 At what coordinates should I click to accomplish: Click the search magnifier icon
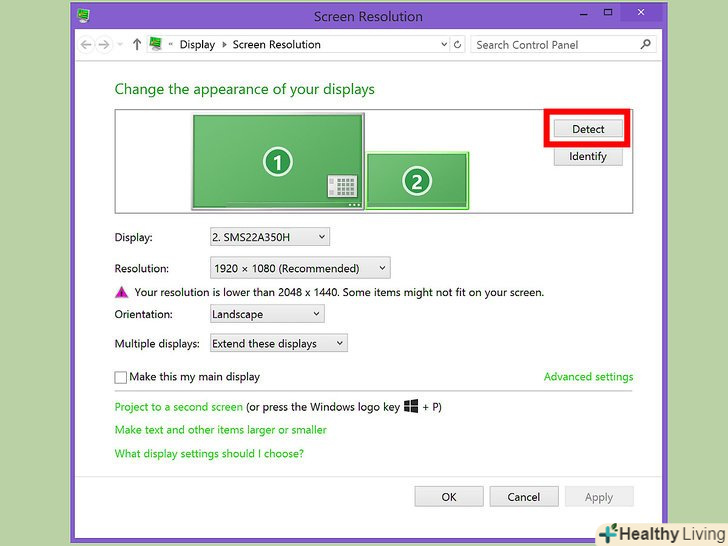645,45
